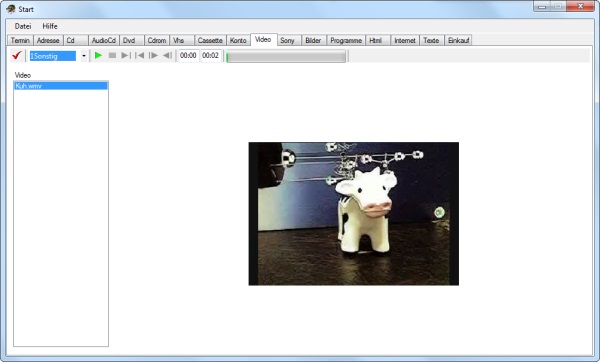Select Kuh.wmv in the Video list
The height and width of the screenshot is (362, 600).
(x=61, y=86)
